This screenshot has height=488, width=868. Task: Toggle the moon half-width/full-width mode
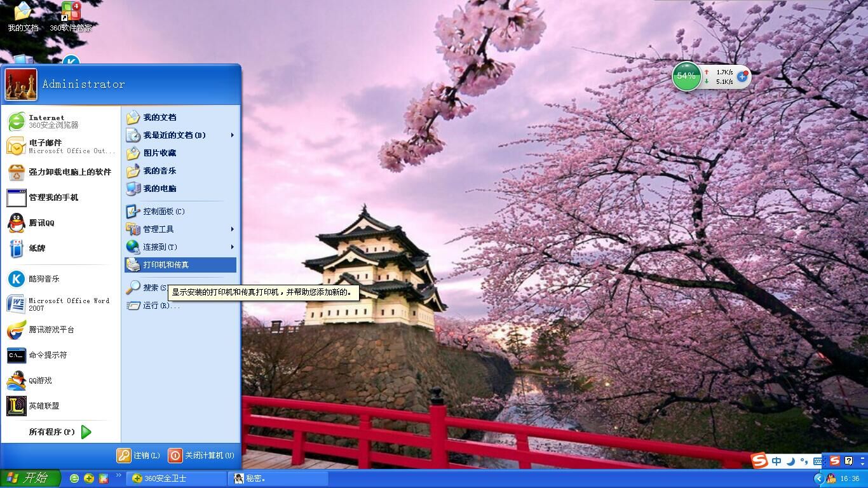790,461
